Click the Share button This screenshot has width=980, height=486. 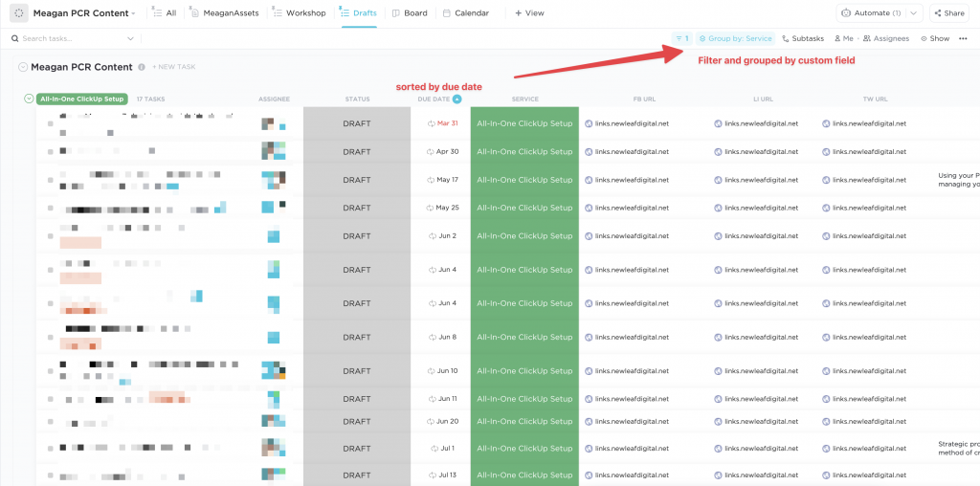pos(949,12)
